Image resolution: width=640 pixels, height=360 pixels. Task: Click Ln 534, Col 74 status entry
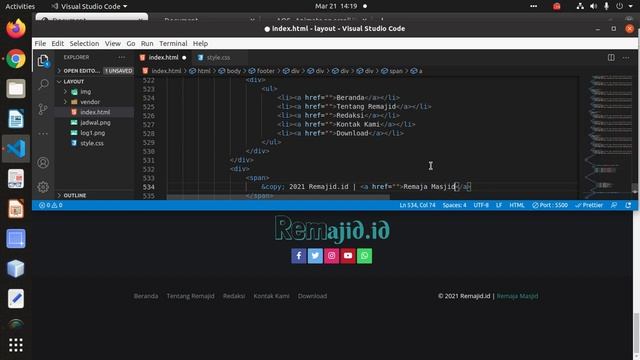click(x=417, y=205)
